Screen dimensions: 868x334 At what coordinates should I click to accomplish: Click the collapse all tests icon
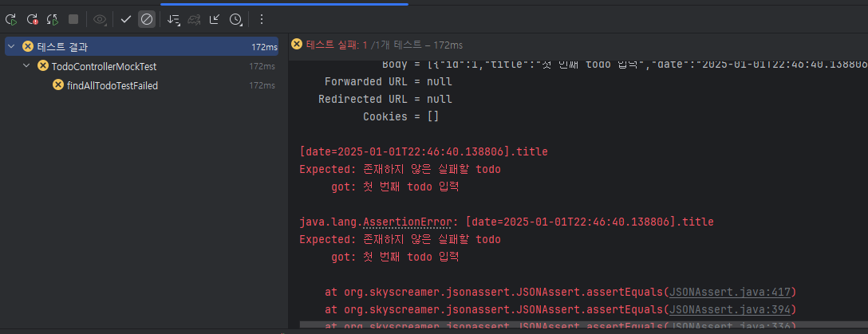[x=215, y=19]
